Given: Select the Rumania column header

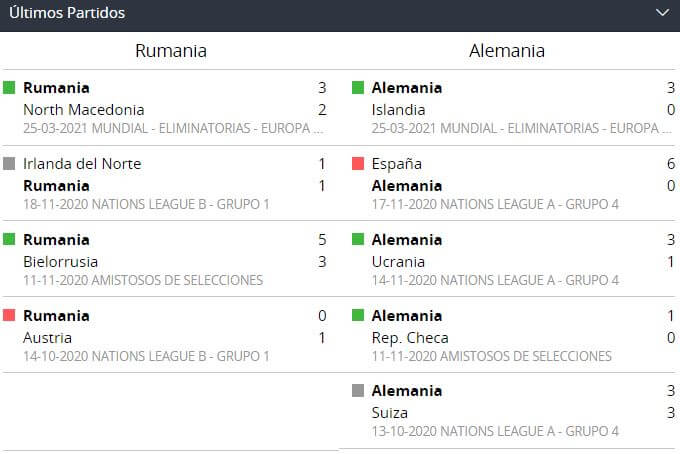Looking at the screenshot, I should point(171,51).
